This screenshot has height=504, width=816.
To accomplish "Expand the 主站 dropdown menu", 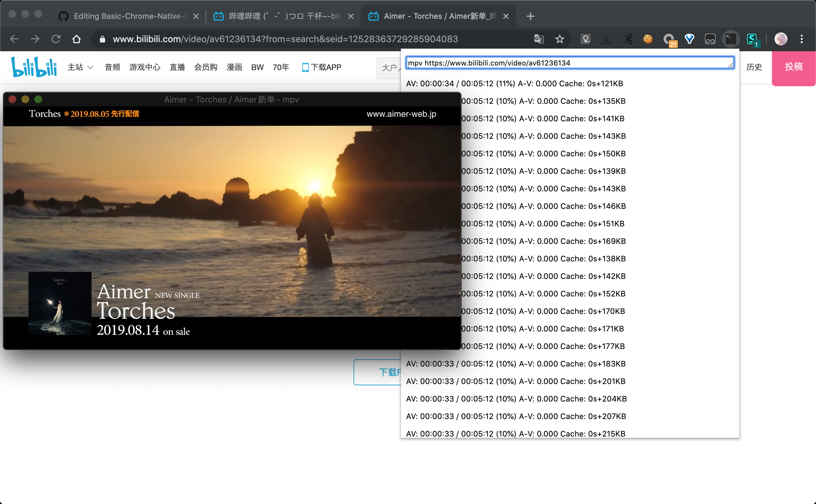I will click(x=80, y=67).
